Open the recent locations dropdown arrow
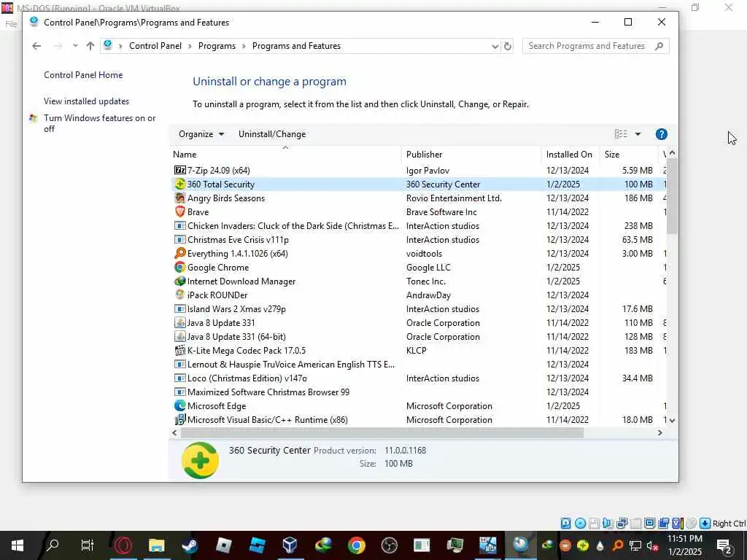The width and height of the screenshot is (747, 560). pos(75,46)
